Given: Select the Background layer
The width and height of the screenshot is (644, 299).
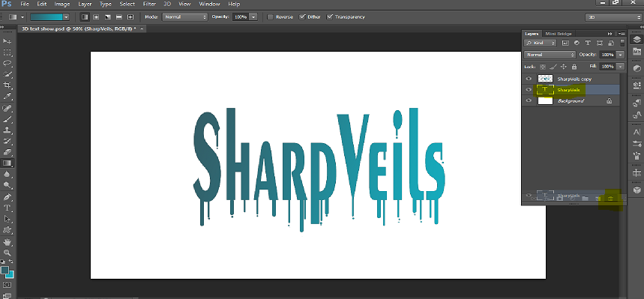Looking at the screenshot, I should [x=571, y=100].
